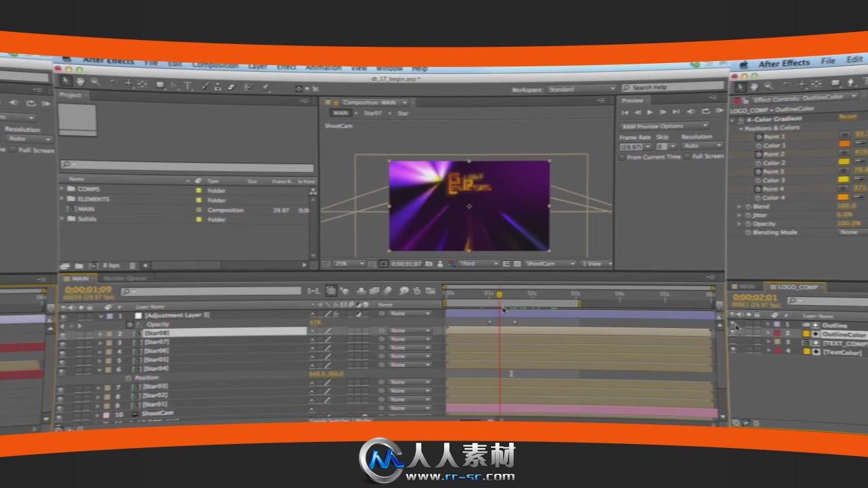
Task: Collapse the Star04 layer twirl arrow
Action: pyautogui.click(x=99, y=370)
